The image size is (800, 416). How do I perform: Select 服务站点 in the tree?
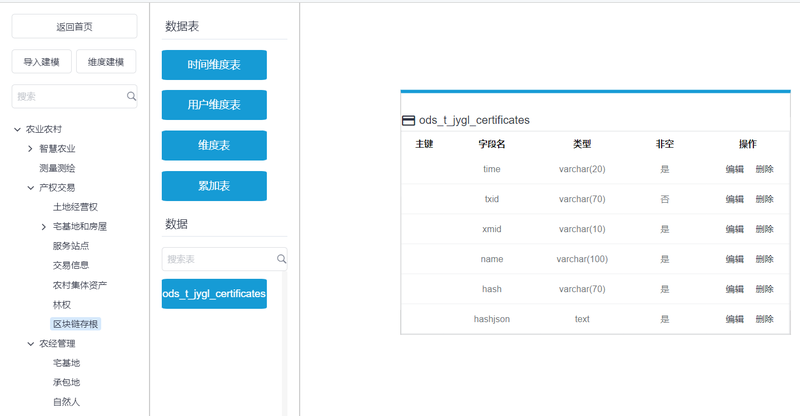point(71,246)
